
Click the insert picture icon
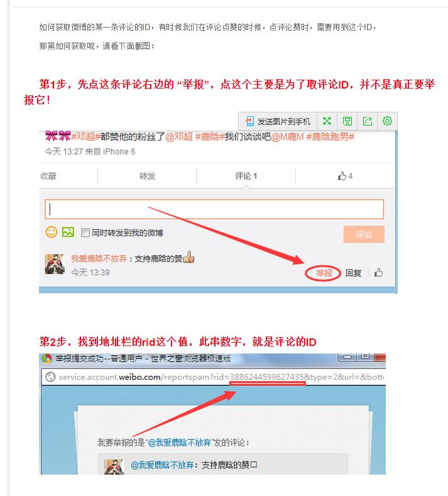[x=68, y=232]
